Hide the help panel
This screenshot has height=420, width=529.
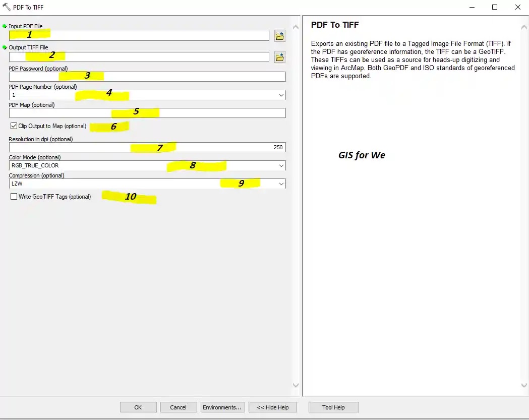pyautogui.click(x=273, y=407)
